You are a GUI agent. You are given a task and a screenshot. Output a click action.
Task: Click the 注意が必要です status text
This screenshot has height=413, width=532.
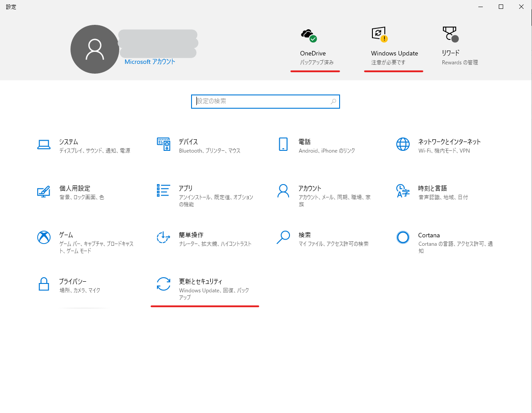388,63
